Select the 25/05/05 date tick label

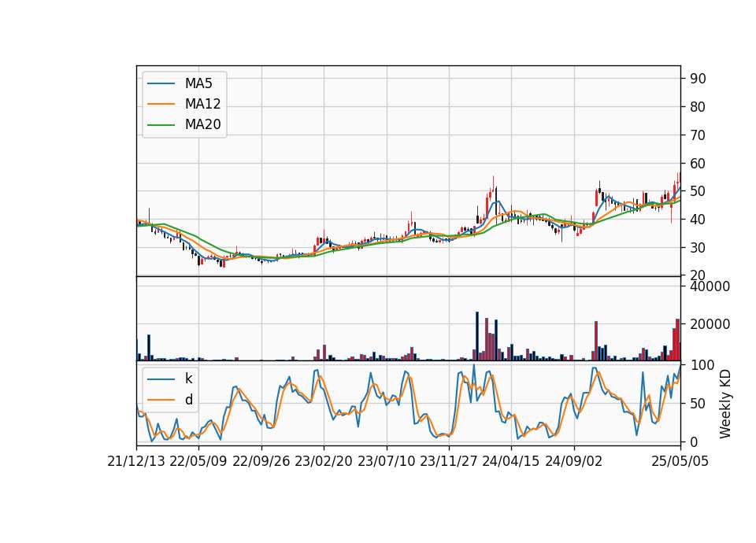tap(680, 461)
